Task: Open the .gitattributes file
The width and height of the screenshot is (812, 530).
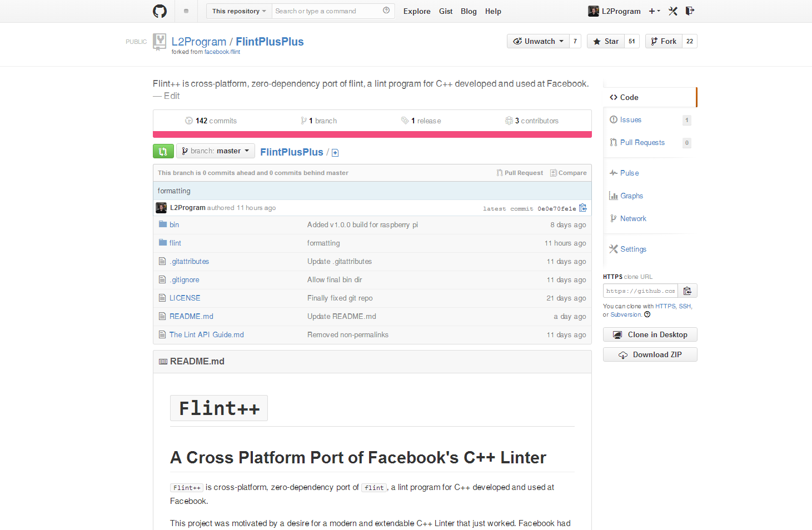Action: [x=189, y=261]
